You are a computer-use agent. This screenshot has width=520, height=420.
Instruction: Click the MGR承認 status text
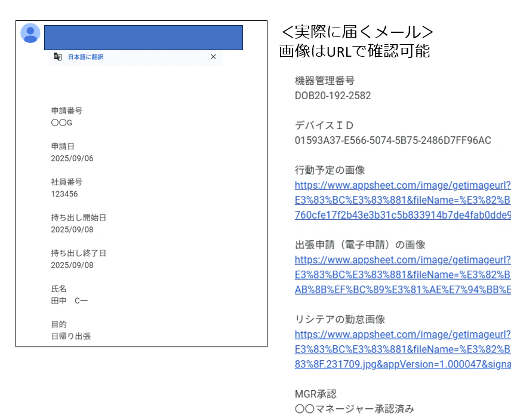pyautogui.click(x=355, y=409)
